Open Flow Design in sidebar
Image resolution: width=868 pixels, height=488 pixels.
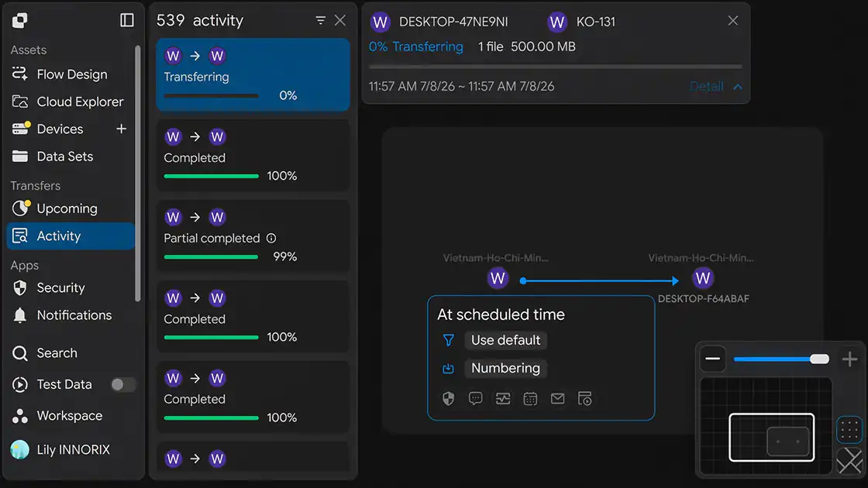71,74
